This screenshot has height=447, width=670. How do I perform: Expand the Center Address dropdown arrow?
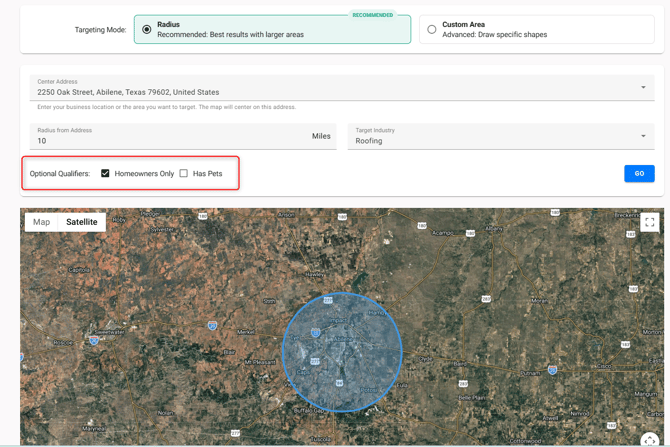643,88
